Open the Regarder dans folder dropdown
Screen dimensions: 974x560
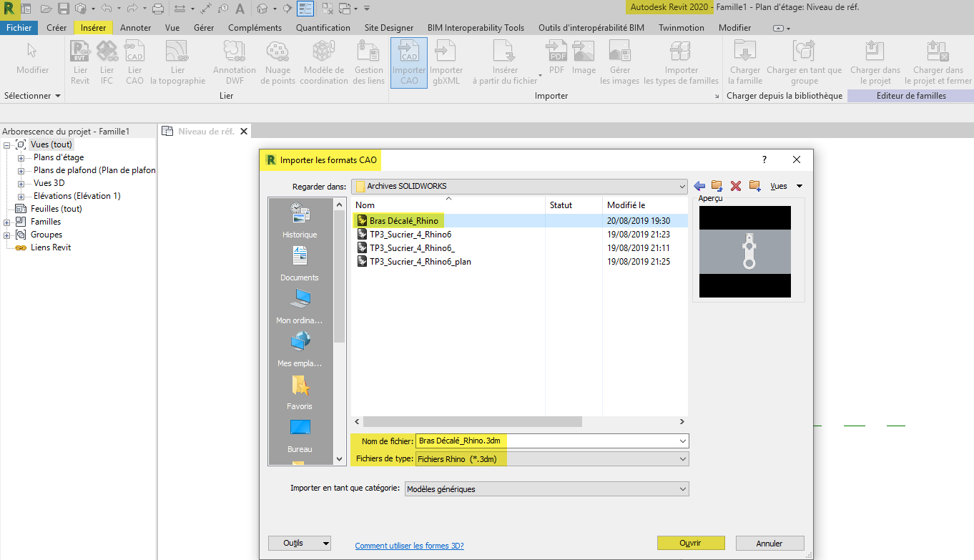pos(680,185)
